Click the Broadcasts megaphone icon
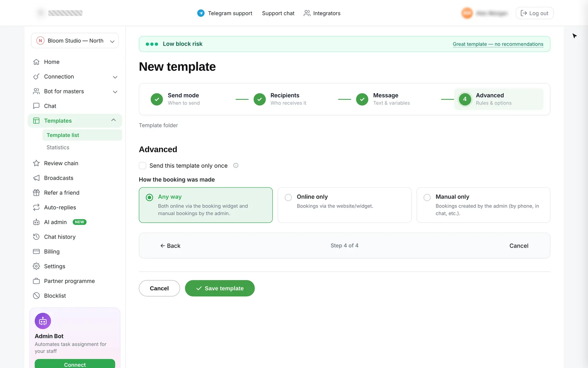Image resolution: width=588 pixels, height=368 pixels. (x=36, y=178)
